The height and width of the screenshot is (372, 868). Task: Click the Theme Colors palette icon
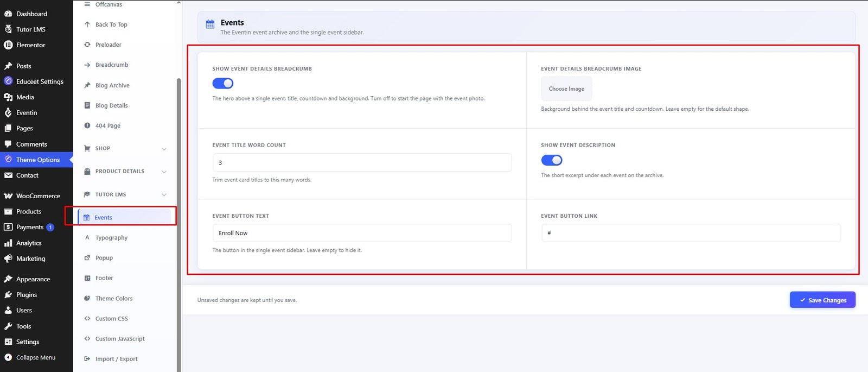(87, 298)
